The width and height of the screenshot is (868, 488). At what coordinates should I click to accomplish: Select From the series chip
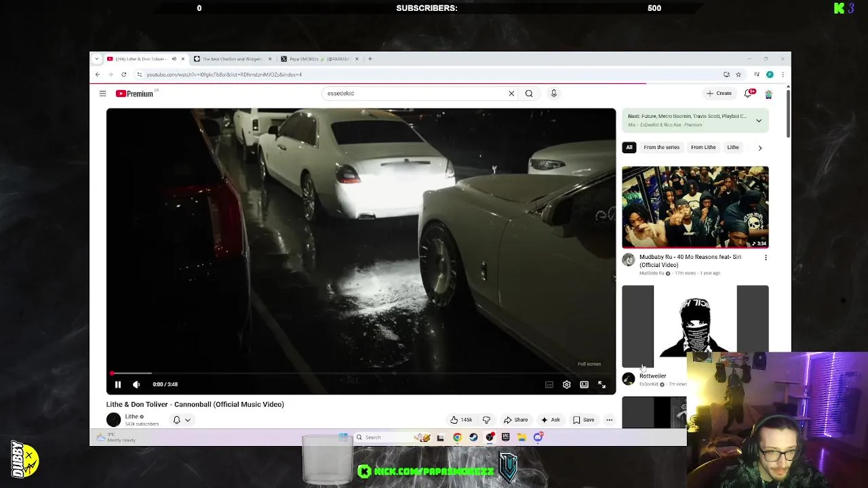[x=661, y=147]
